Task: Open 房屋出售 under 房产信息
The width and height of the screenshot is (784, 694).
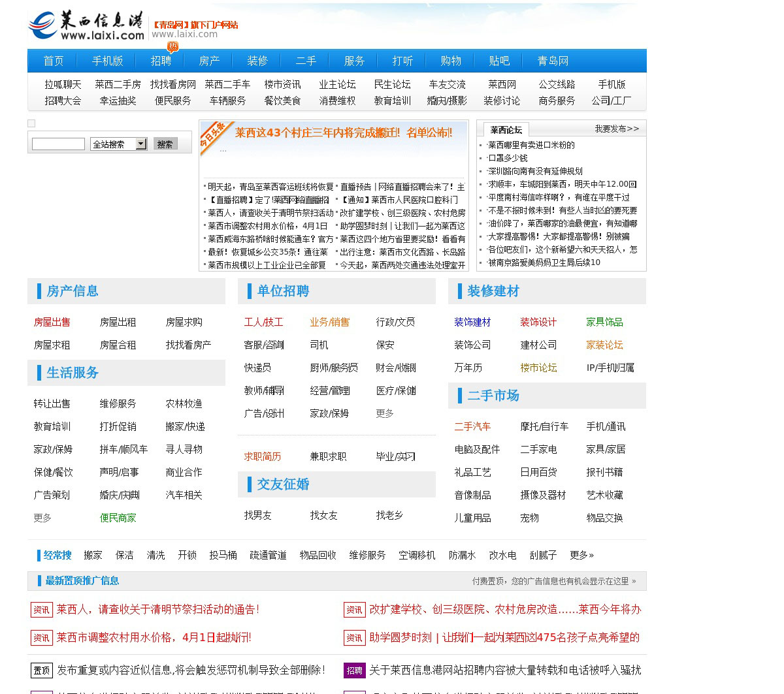Action: (x=52, y=322)
